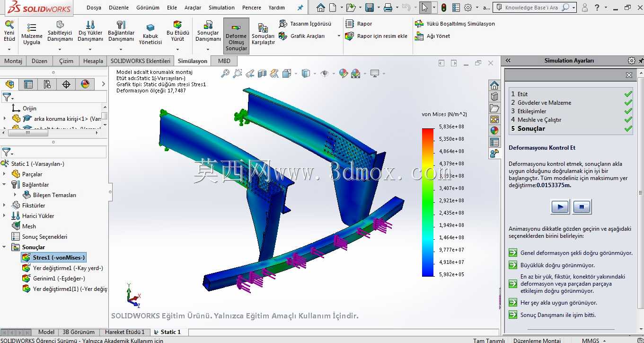Open the View Settings monitor icon
This screenshot has width=644, height=343.
(x=375, y=73)
